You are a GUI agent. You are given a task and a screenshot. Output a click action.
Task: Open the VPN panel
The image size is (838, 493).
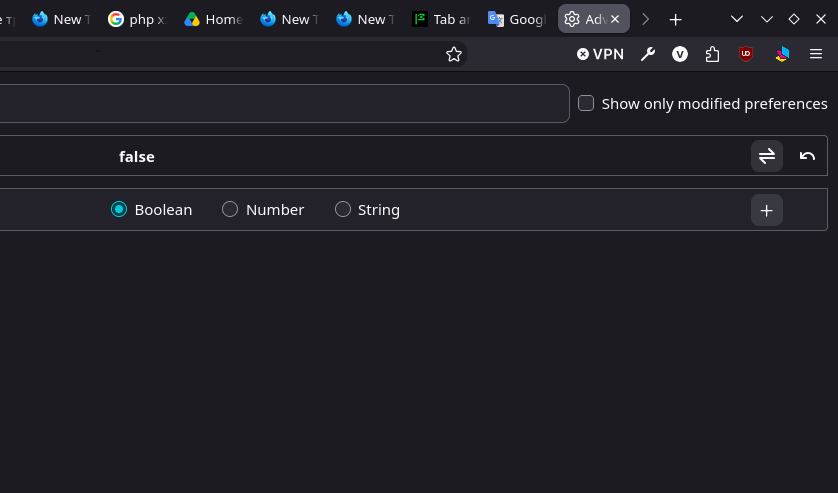(x=600, y=54)
